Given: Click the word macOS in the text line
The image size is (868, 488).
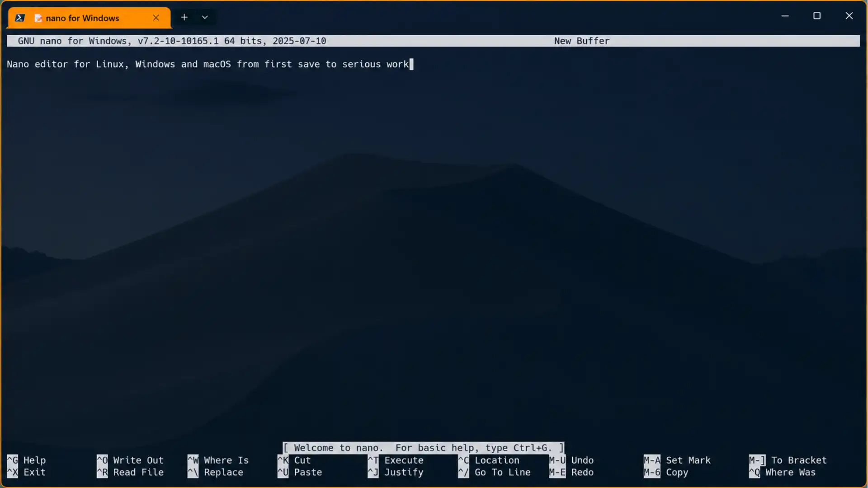Looking at the screenshot, I should (217, 64).
